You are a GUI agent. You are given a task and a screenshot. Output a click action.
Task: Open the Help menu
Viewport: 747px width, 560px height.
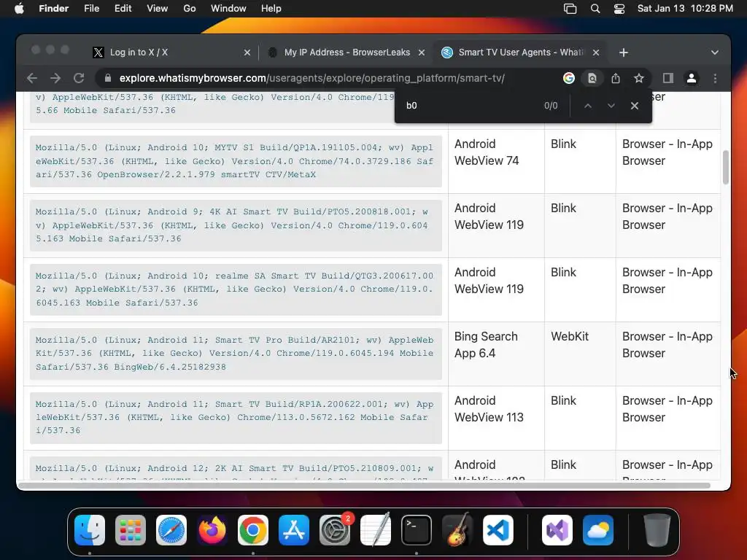271,9
